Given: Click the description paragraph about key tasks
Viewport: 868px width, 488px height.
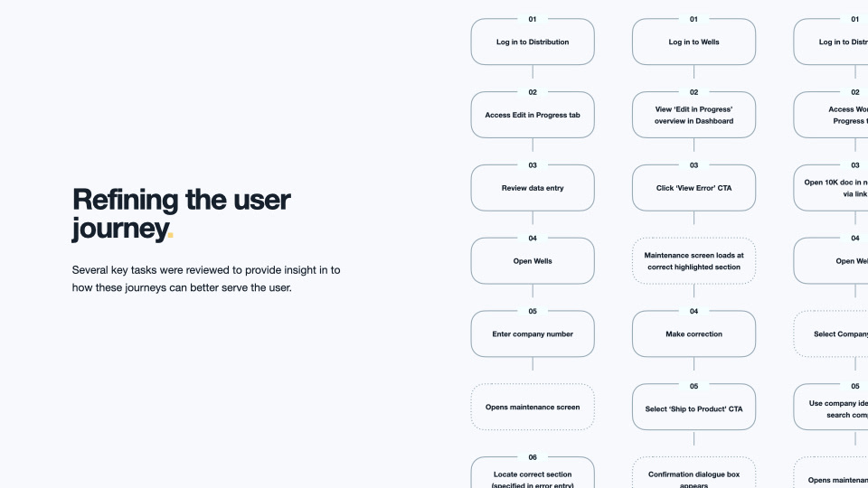Looking at the screenshot, I should point(206,279).
